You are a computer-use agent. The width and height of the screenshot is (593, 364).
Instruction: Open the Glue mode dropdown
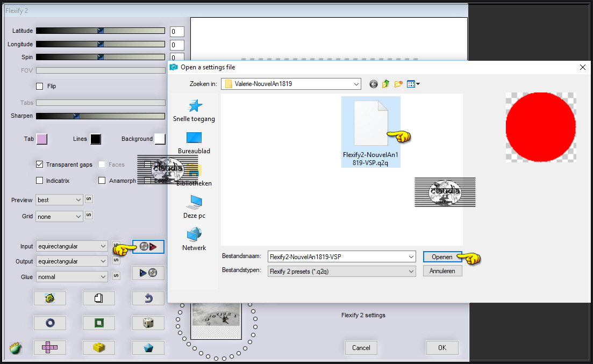click(x=72, y=276)
